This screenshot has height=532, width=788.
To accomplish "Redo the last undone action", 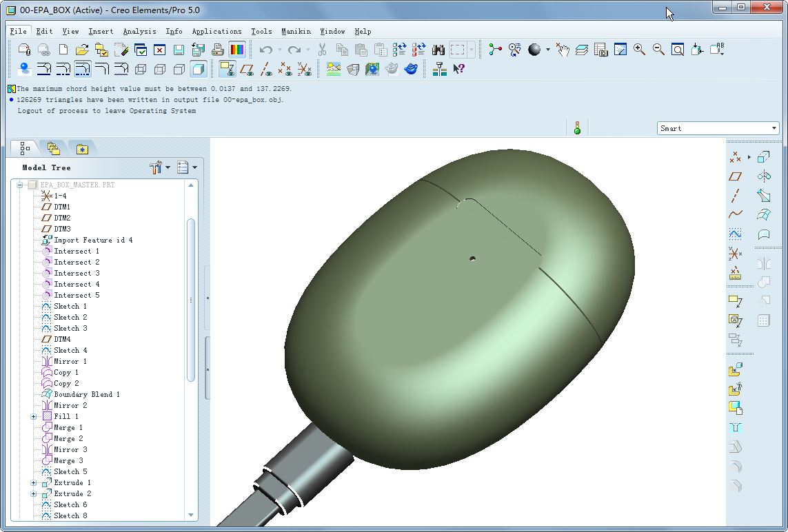I will [x=295, y=50].
